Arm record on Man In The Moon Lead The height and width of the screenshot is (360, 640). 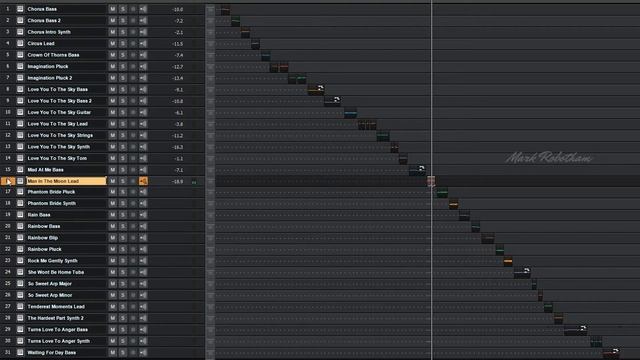tap(133, 181)
